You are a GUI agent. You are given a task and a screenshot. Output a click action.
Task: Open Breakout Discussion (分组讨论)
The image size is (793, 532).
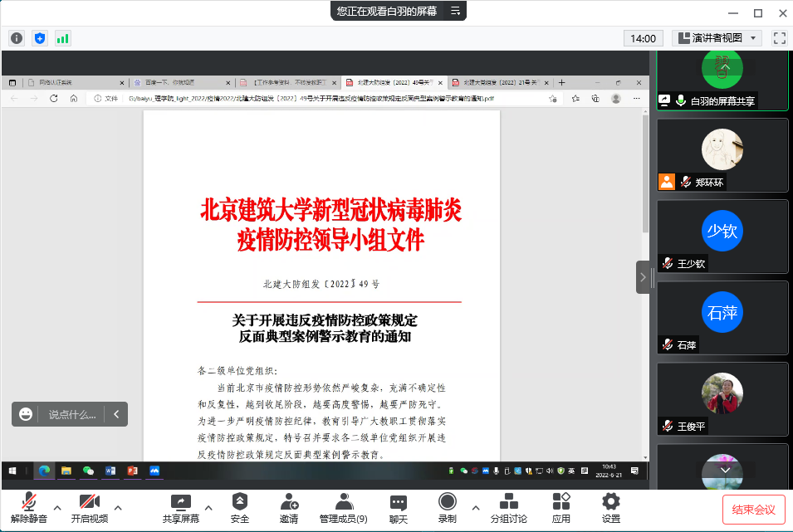508,508
